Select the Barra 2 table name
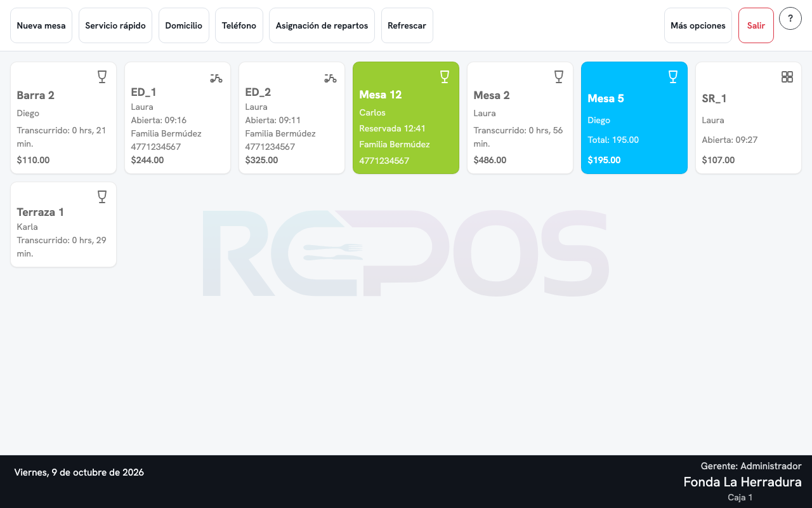 36,95
